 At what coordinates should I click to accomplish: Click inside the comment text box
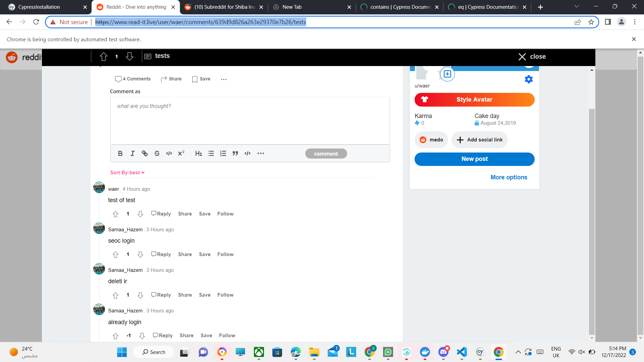point(250,121)
